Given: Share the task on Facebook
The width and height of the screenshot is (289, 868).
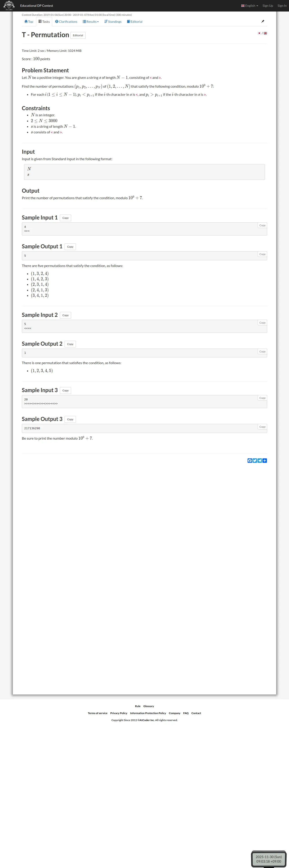Looking at the screenshot, I should (250, 461).
